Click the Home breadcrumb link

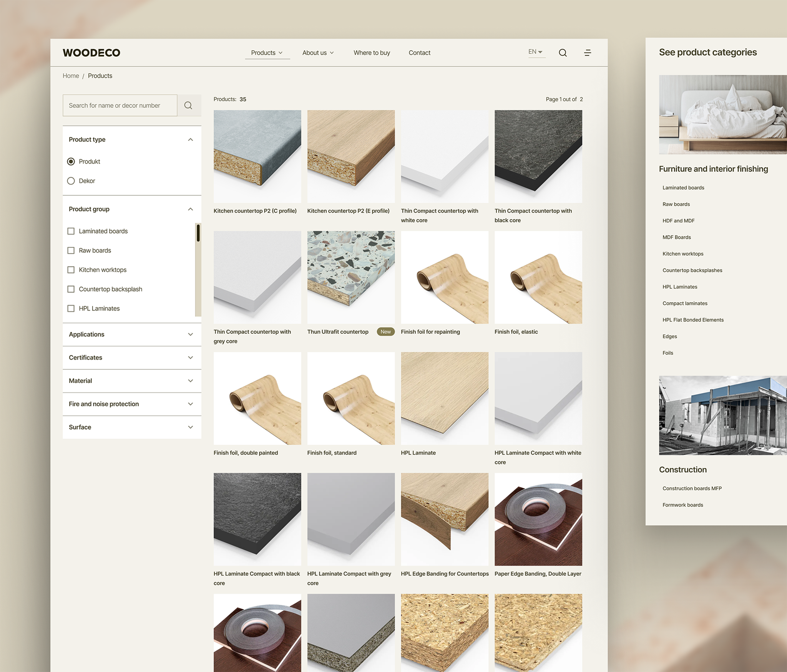point(71,76)
